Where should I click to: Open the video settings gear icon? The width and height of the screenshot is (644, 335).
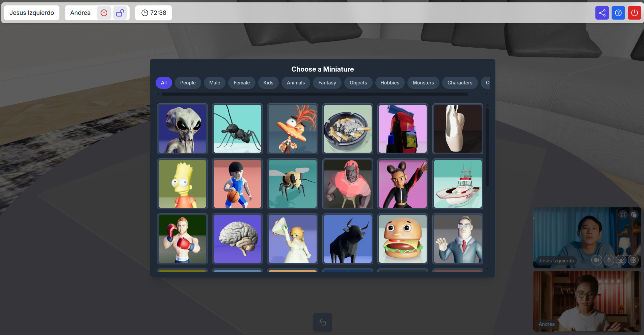[633, 260]
